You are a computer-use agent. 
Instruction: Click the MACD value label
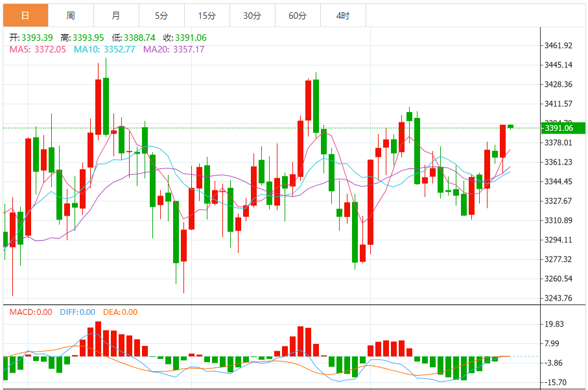(30, 312)
